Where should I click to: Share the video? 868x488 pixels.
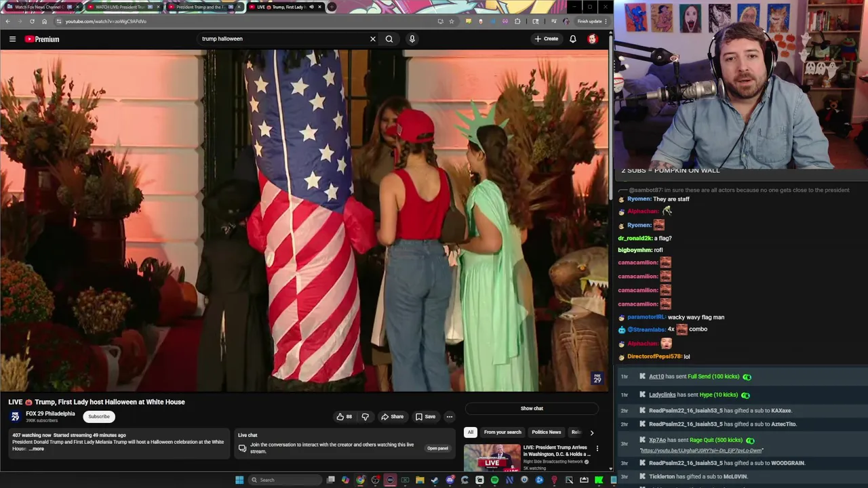click(x=392, y=417)
